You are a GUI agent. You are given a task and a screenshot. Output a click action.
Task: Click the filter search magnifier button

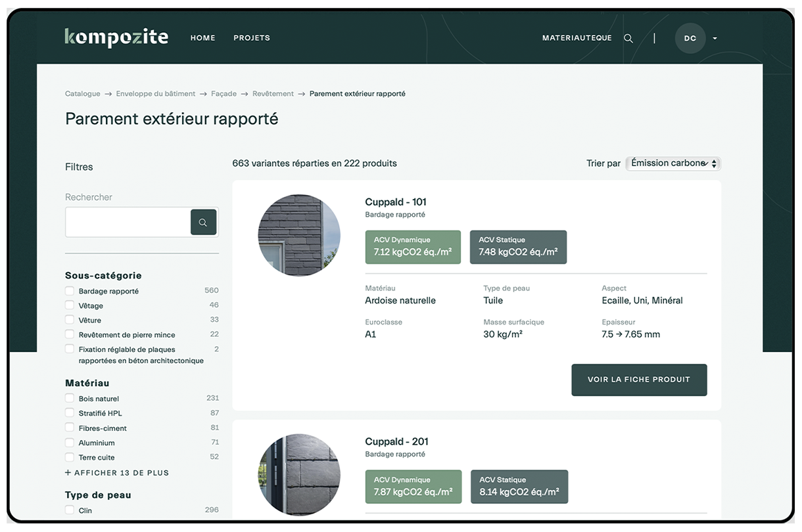(x=203, y=222)
